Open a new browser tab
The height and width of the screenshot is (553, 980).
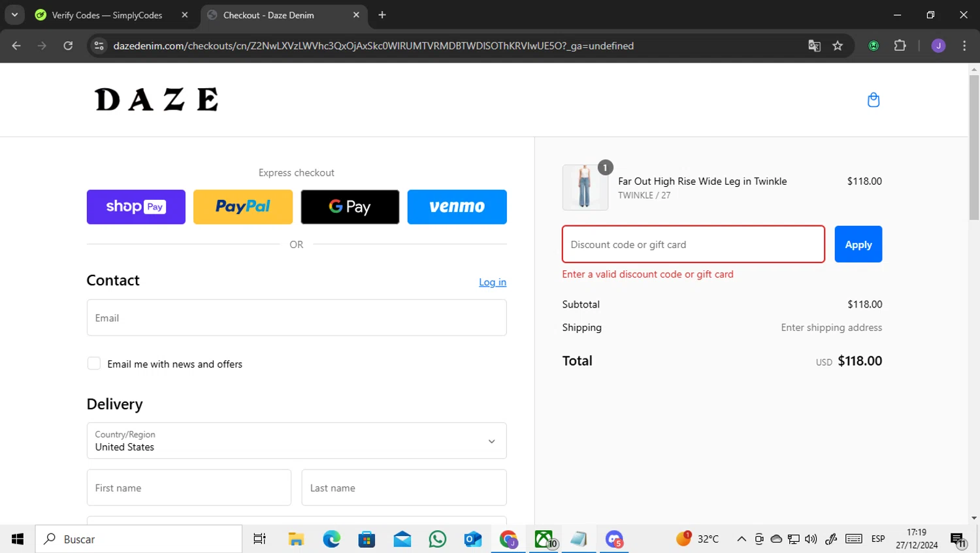(382, 15)
